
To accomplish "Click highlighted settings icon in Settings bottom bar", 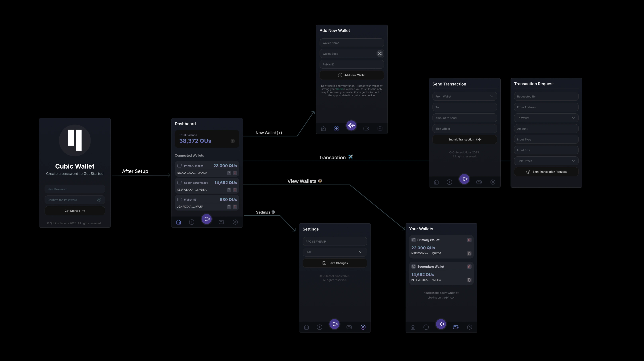I will click(363, 327).
